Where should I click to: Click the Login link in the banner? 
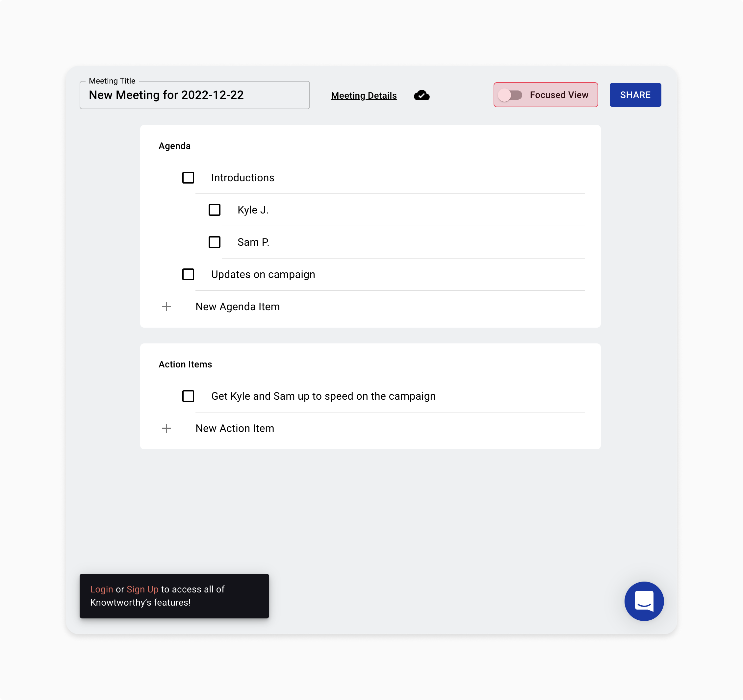point(101,589)
